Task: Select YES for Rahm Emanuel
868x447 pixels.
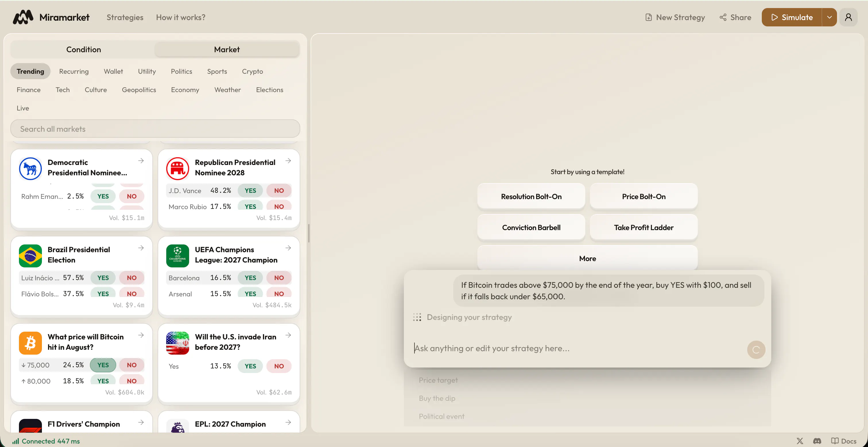Action: pos(103,196)
